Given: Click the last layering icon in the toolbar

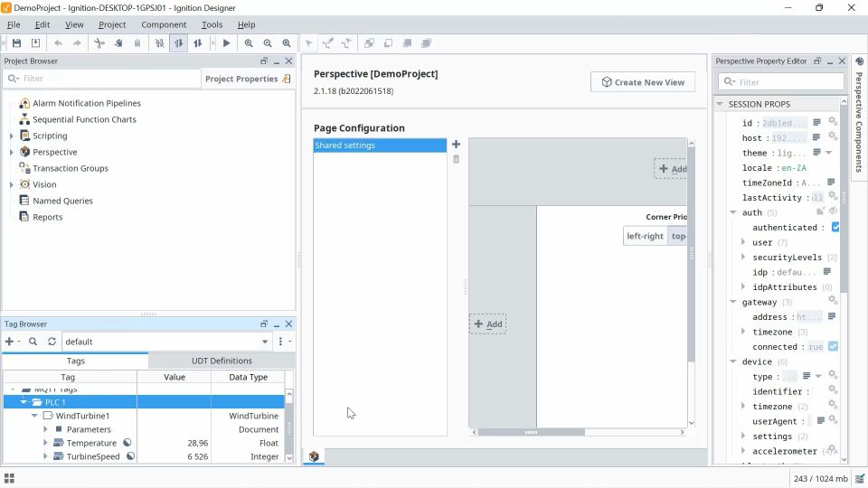Looking at the screenshot, I should coord(426,43).
